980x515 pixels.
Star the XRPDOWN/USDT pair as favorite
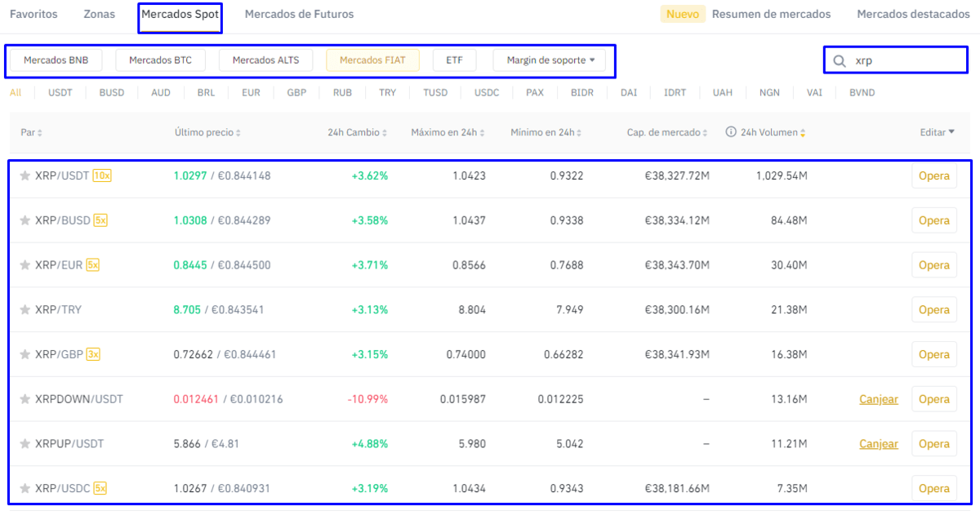pos(24,399)
